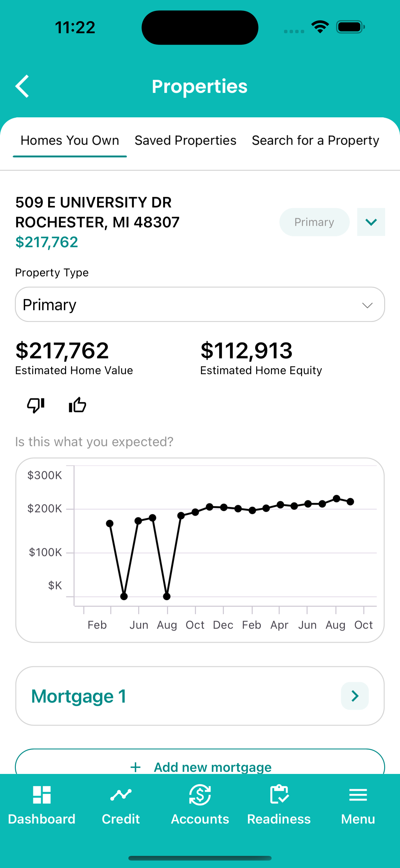Open the Property Type dropdown
400x868 pixels.
[200, 305]
